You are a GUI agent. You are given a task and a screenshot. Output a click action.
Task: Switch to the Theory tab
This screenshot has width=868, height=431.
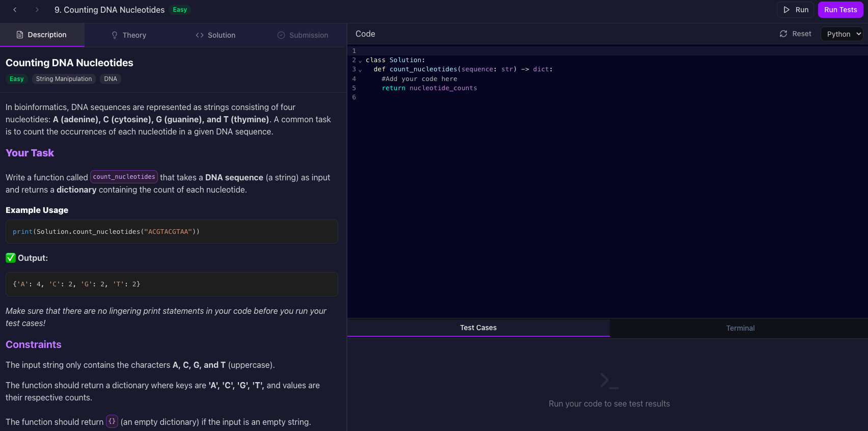coord(129,35)
